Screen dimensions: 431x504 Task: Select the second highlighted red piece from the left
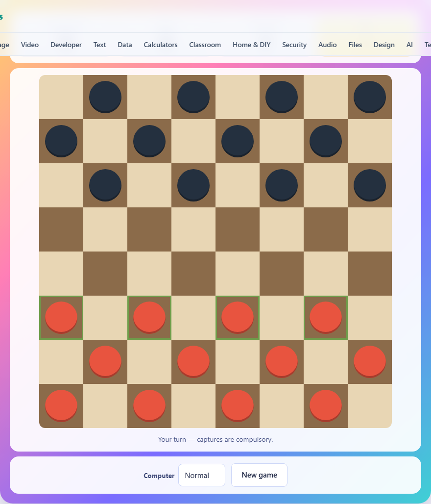149,317
